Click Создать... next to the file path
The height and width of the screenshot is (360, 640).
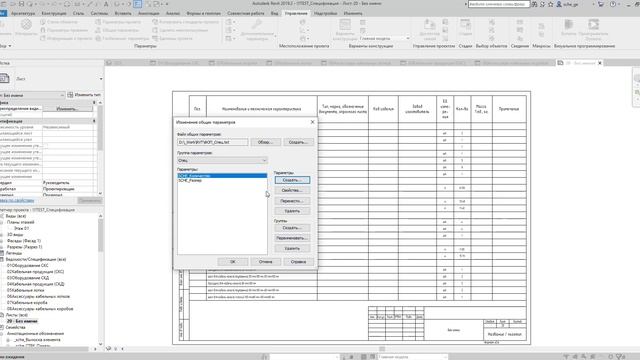point(298,142)
